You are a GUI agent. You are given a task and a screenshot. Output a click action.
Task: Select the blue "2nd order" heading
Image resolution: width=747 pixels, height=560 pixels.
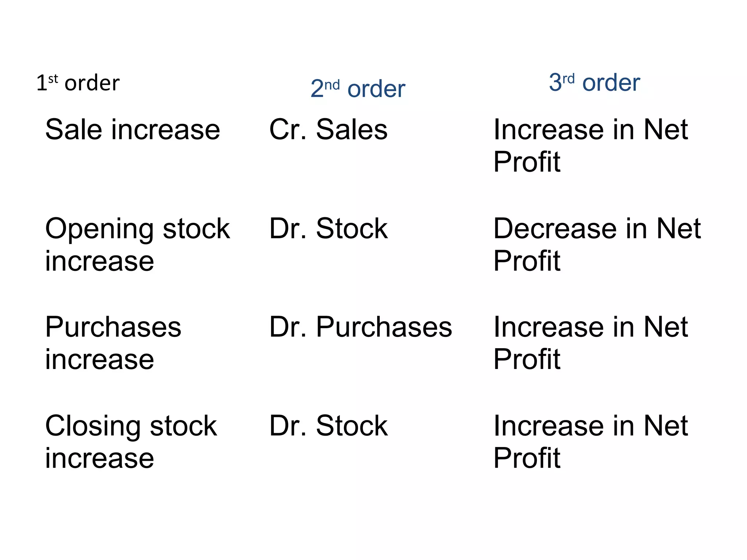point(358,89)
